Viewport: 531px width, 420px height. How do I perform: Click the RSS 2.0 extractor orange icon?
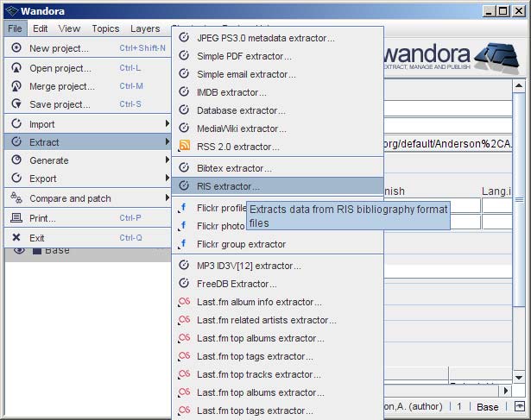point(183,147)
